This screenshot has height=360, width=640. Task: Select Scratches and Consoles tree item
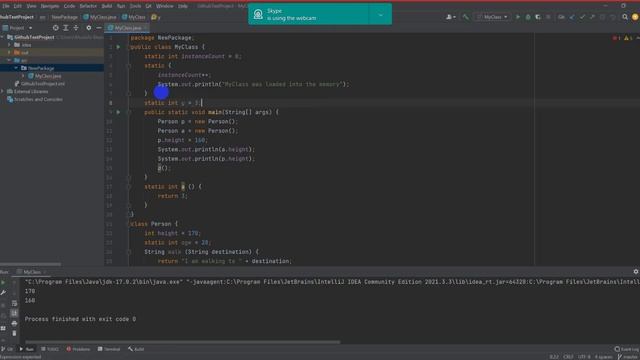point(35,99)
